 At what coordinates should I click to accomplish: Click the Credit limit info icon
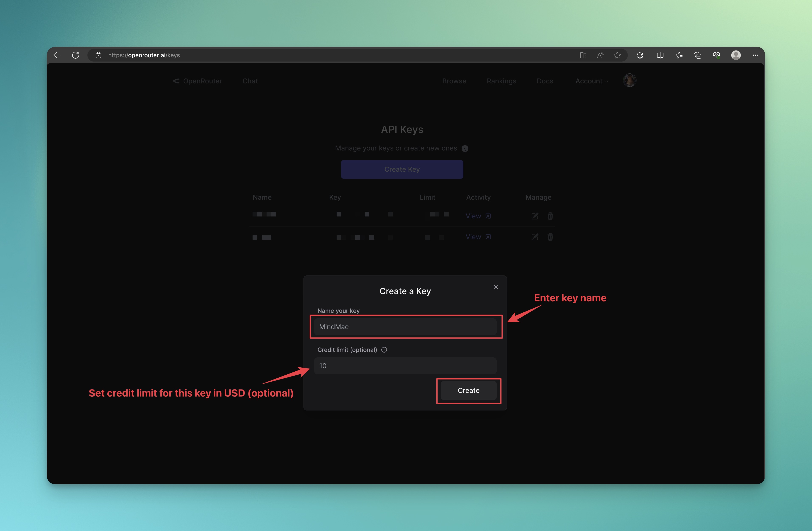click(x=384, y=350)
